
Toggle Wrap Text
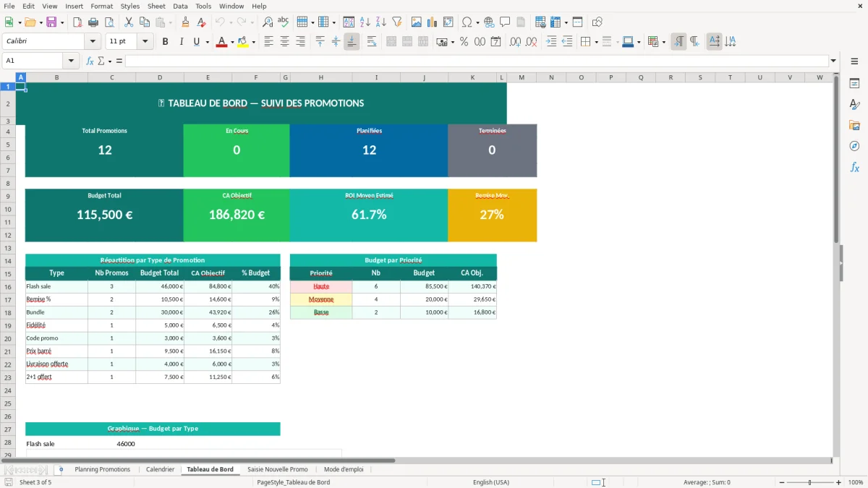[x=372, y=42]
